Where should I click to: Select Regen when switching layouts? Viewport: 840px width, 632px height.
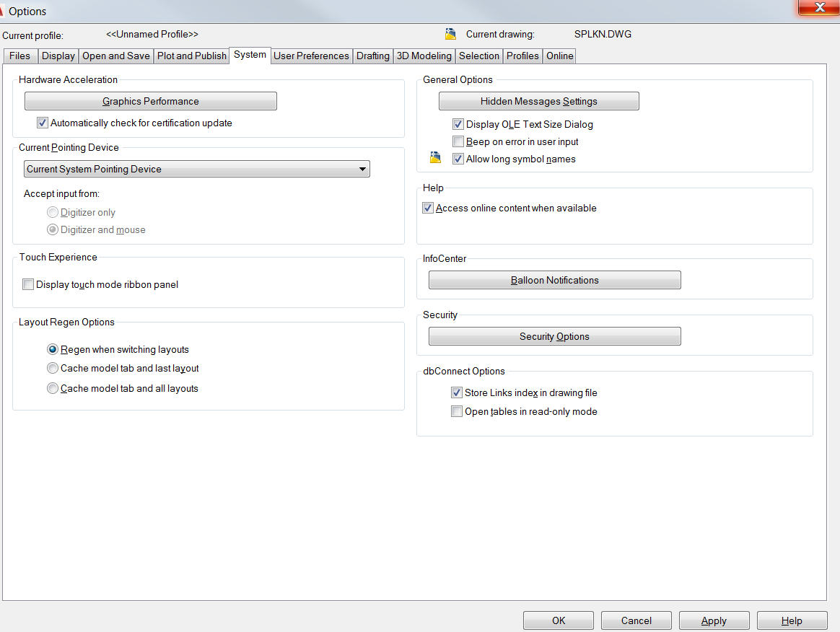52,349
